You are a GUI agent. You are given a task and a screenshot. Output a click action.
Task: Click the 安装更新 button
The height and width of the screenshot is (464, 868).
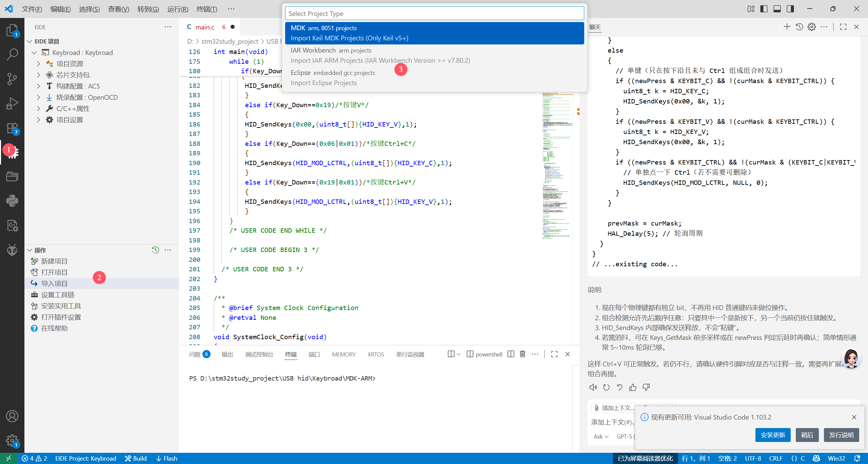(773, 435)
